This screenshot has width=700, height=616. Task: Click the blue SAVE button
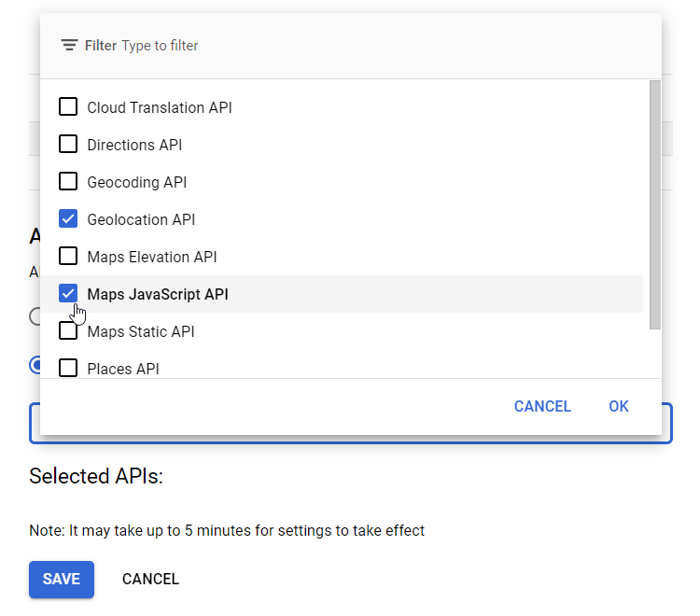point(62,579)
